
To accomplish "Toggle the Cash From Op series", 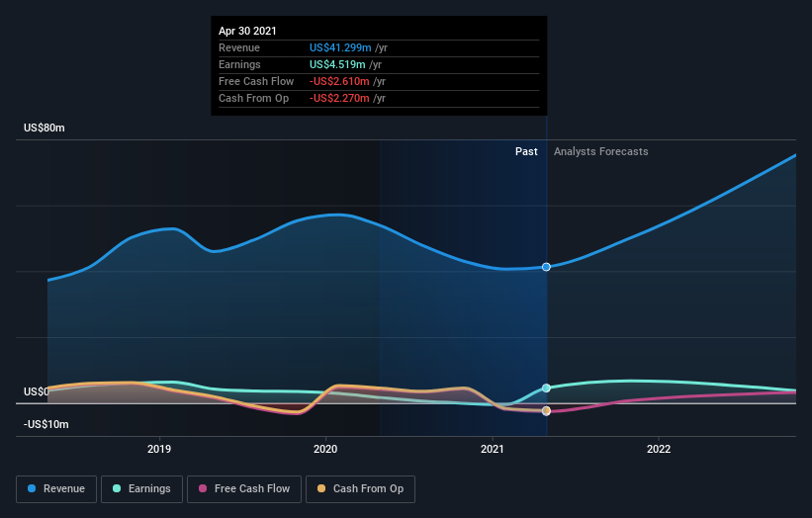I will (x=360, y=489).
